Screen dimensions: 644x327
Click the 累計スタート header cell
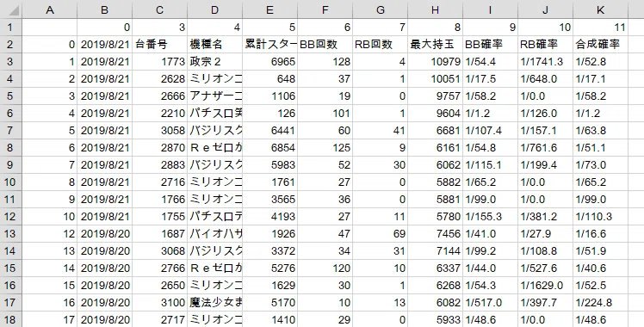coord(269,44)
